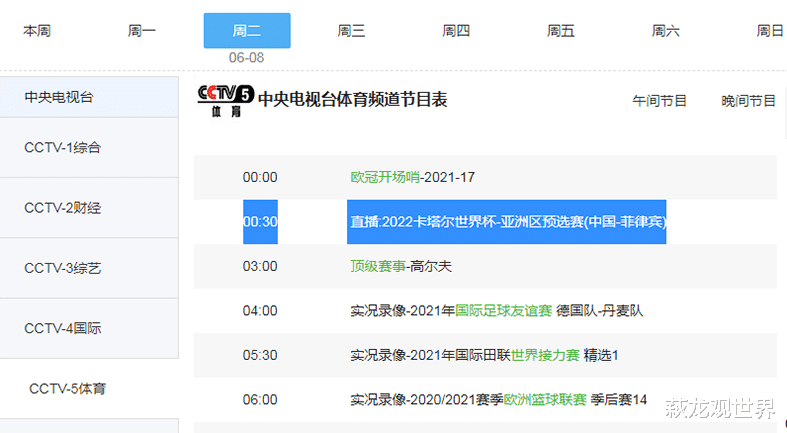The image size is (787, 433).
Task: Open the 世界接力赛 link
Action: [x=545, y=355]
